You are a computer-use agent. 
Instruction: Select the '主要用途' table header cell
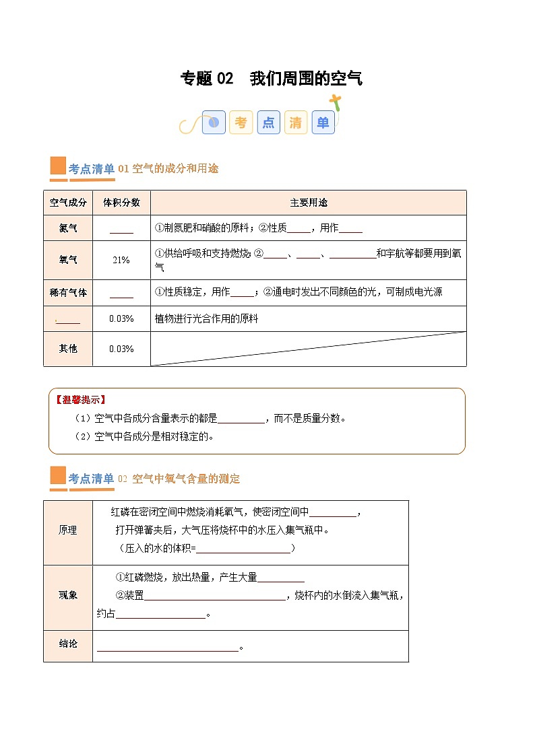308,203
